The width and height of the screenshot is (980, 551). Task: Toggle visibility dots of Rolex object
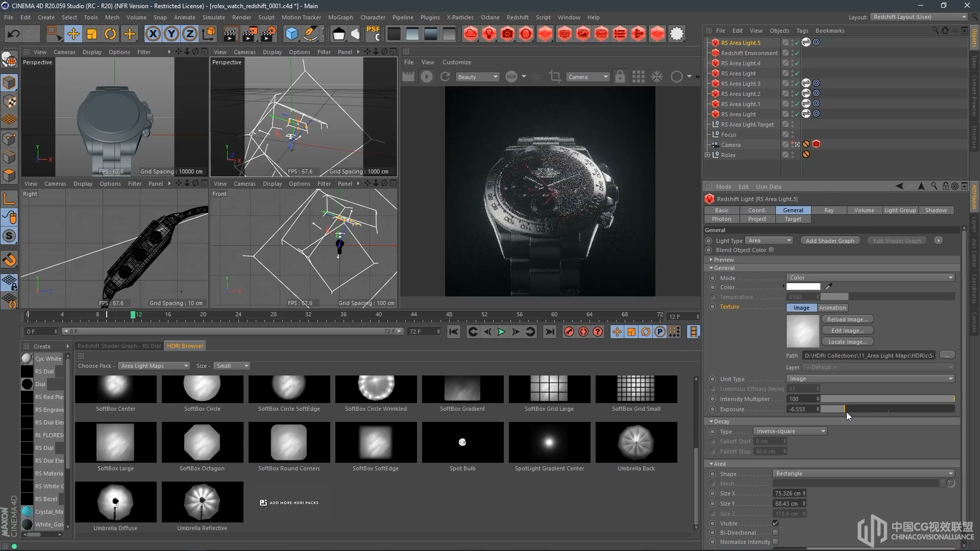click(x=793, y=155)
